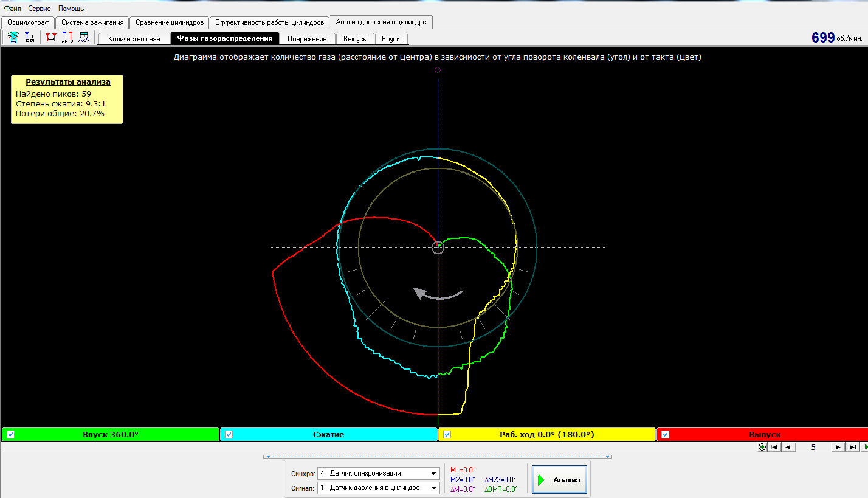Switch to the Осциллограф tab
Screen dimensions: 868x498
click(28, 22)
